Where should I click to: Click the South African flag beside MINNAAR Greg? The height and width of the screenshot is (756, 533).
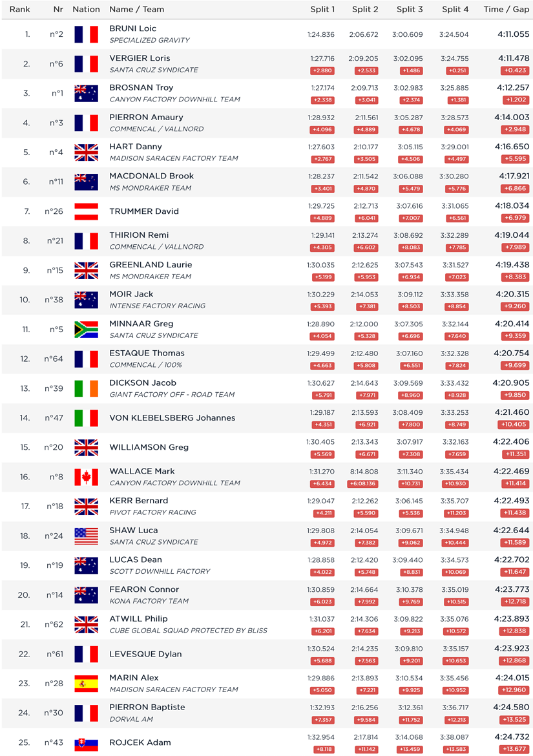tap(87, 330)
